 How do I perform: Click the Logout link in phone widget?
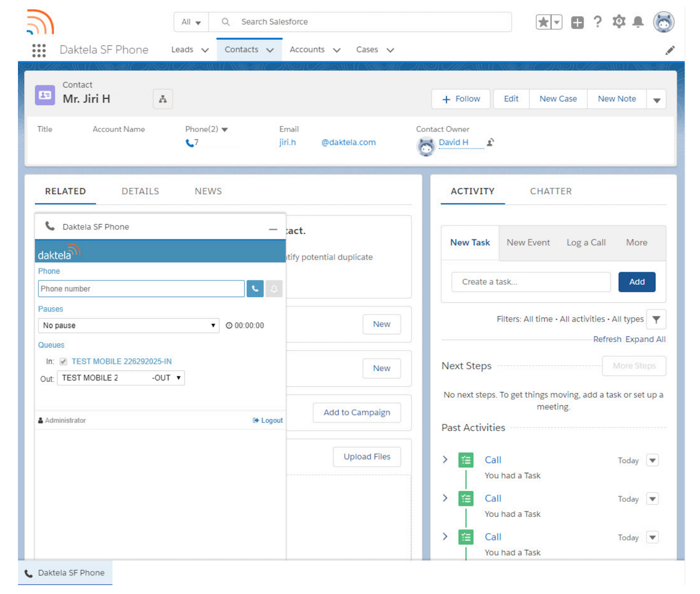pyautogui.click(x=268, y=421)
